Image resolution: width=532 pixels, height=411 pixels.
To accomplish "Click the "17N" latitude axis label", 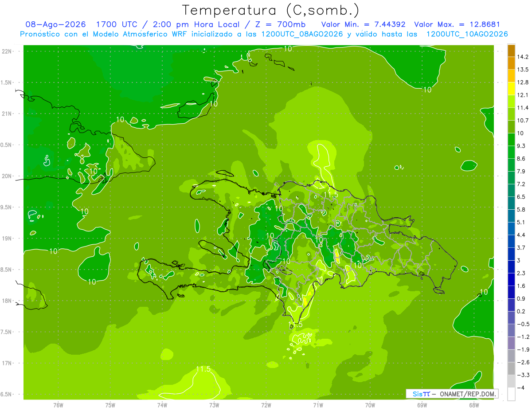I will [x=8, y=363].
